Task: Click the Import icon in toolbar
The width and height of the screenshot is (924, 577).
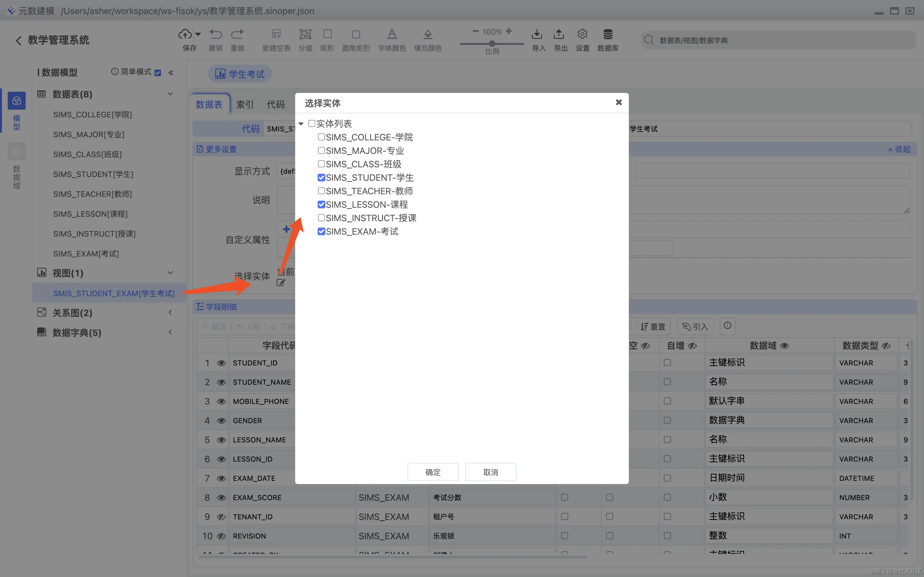Action: coord(536,34)
